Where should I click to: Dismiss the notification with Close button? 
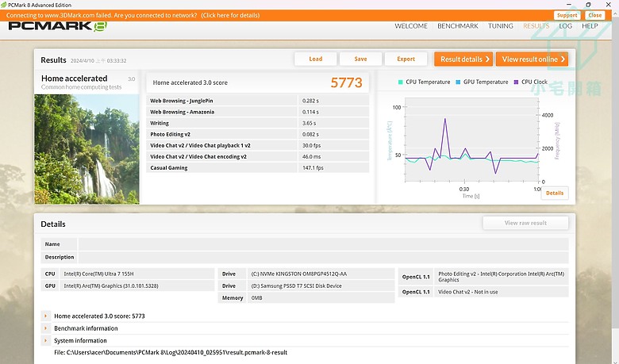594,15
